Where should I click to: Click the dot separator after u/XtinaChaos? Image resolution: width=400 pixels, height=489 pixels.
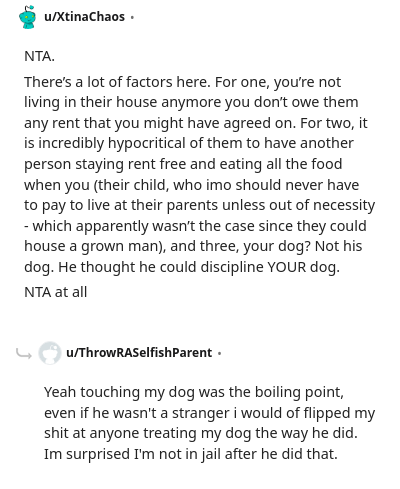click(x=132, y=17)
